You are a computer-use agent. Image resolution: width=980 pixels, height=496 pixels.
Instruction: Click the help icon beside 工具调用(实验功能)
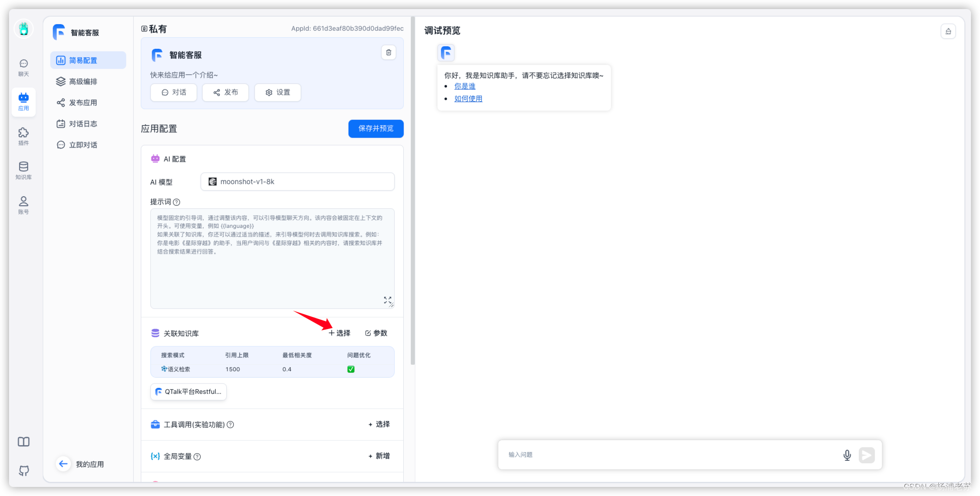coord(230,425)
